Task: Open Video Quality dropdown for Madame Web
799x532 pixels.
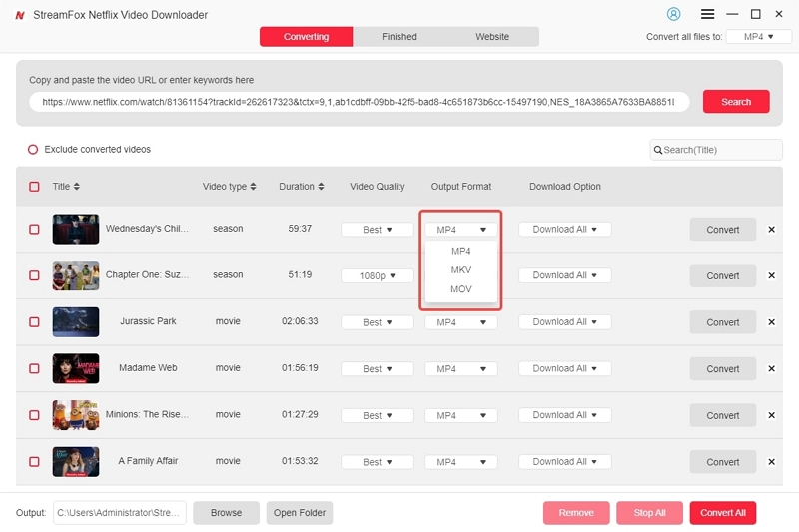Action: (378, 368)
